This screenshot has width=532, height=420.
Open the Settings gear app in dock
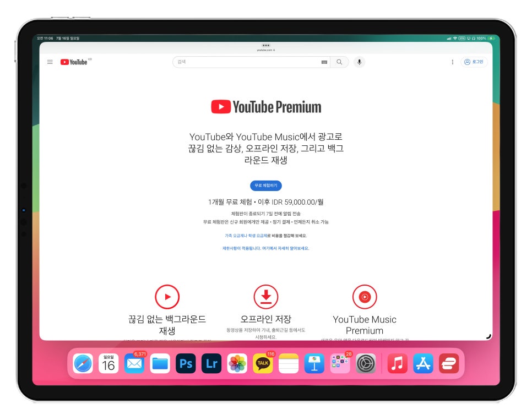(x=366, y=363)
